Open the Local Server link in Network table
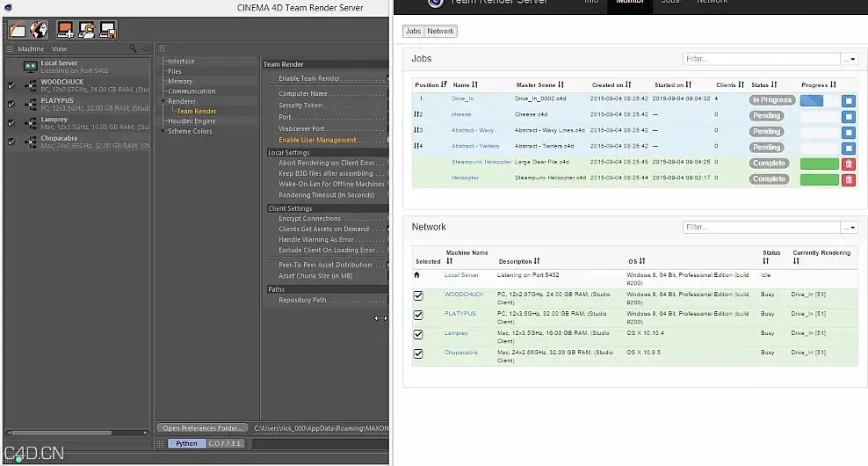Screen dimensions: 868x466 [x=461, y=275]
